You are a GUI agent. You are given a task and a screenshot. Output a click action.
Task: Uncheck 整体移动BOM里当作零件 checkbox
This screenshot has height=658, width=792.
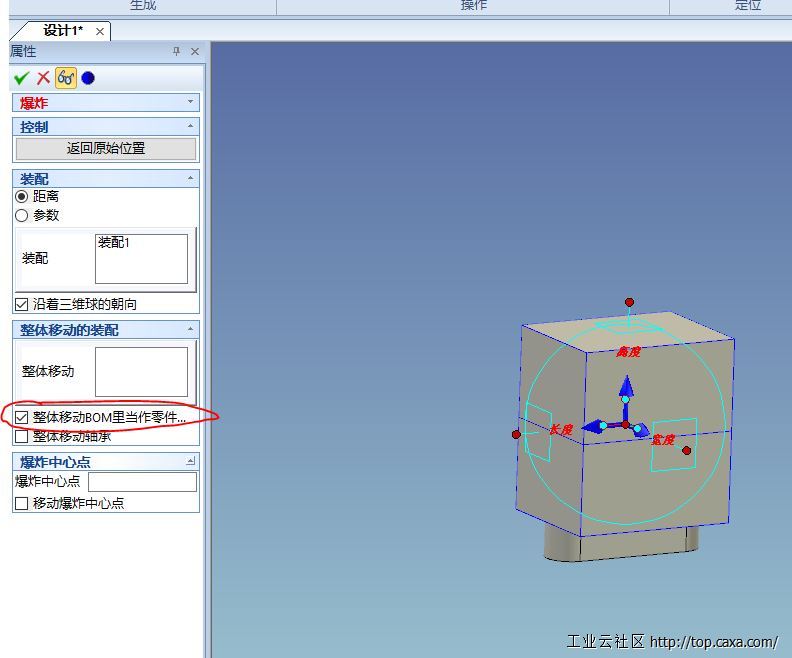pyautogui.click(x=22, y=417)
